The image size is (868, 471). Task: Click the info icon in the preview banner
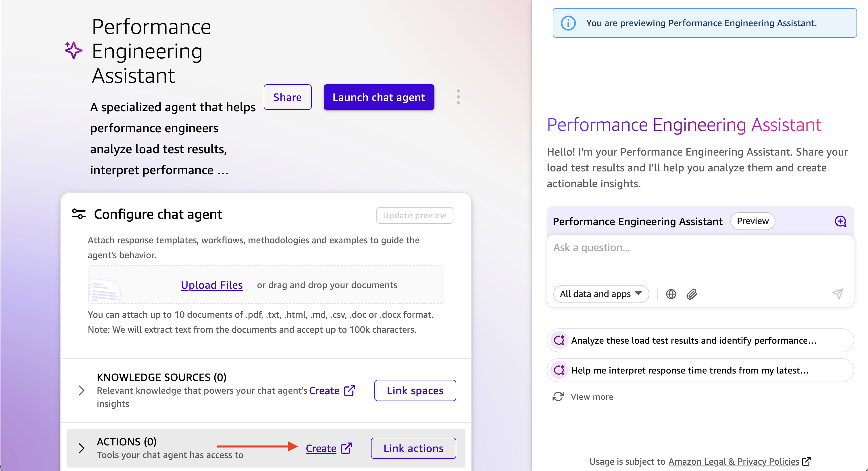click(x=568, y=23)
